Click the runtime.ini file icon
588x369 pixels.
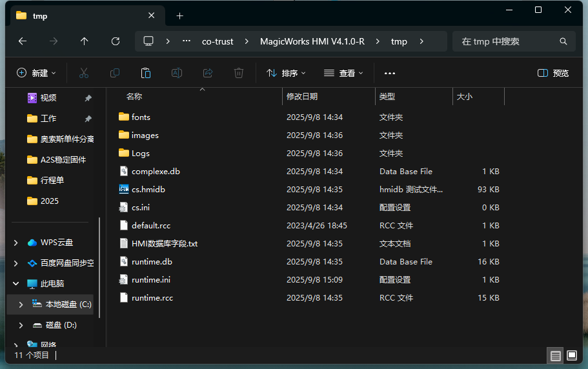pyautogui.click(x=123, y=279)
